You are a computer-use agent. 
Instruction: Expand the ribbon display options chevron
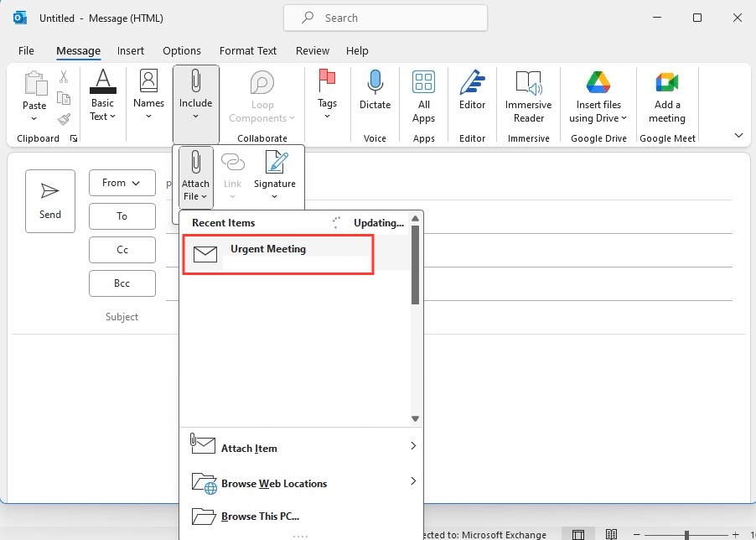tap(738, 136)
